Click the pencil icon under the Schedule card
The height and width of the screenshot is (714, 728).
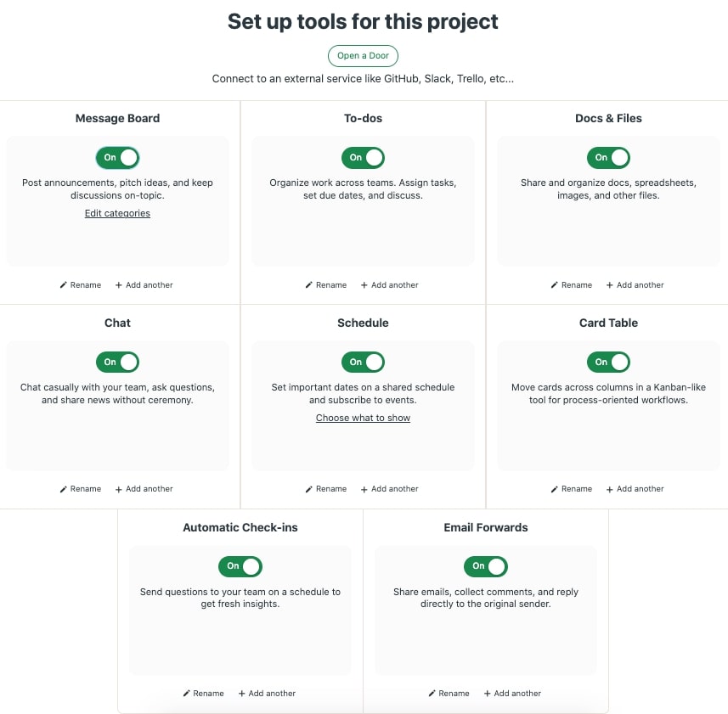(x=308, y=489)
